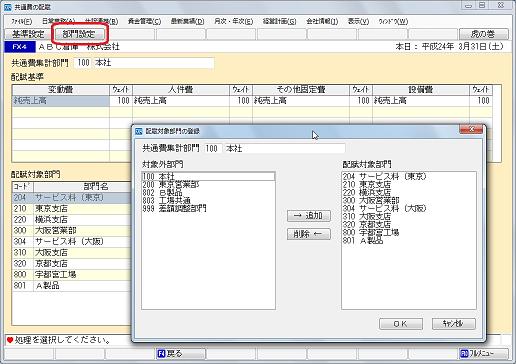Open the 表示(V) menu
The width and height of the screenshot is (516, 364).
pyautogui.click(x=358, y=22)
